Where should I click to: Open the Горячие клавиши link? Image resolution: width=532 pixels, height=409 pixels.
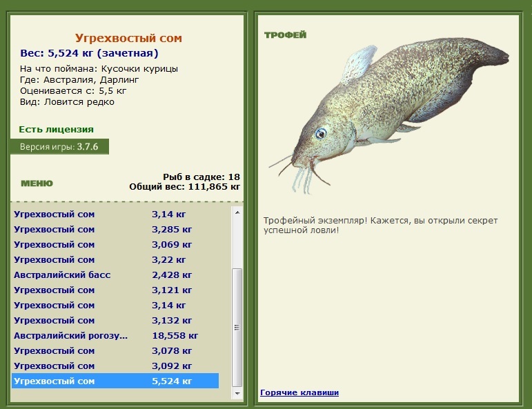(299, 392)
